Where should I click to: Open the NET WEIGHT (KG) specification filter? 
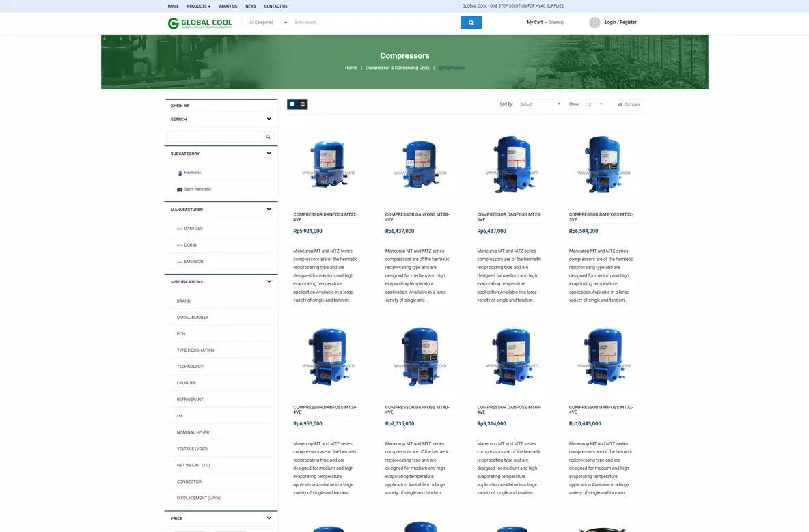click(193, 466)
